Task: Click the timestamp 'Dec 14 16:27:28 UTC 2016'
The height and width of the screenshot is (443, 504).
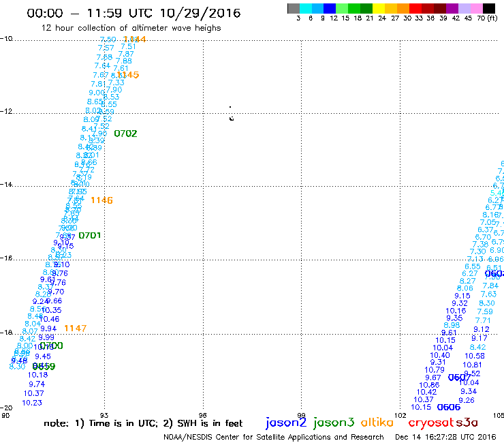Action: click(445, 437)
